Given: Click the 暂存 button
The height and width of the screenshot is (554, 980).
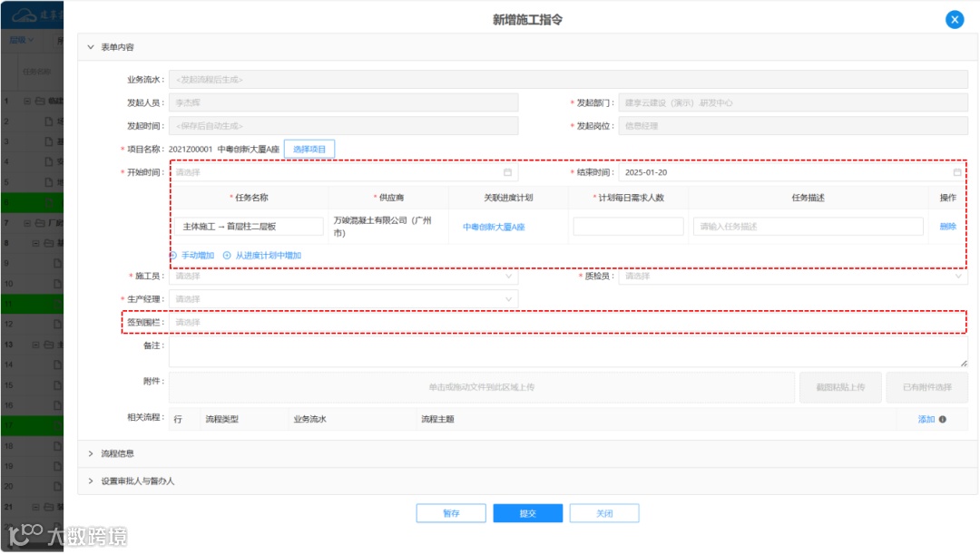Looking at the screenshot, I should coord(451,513).
